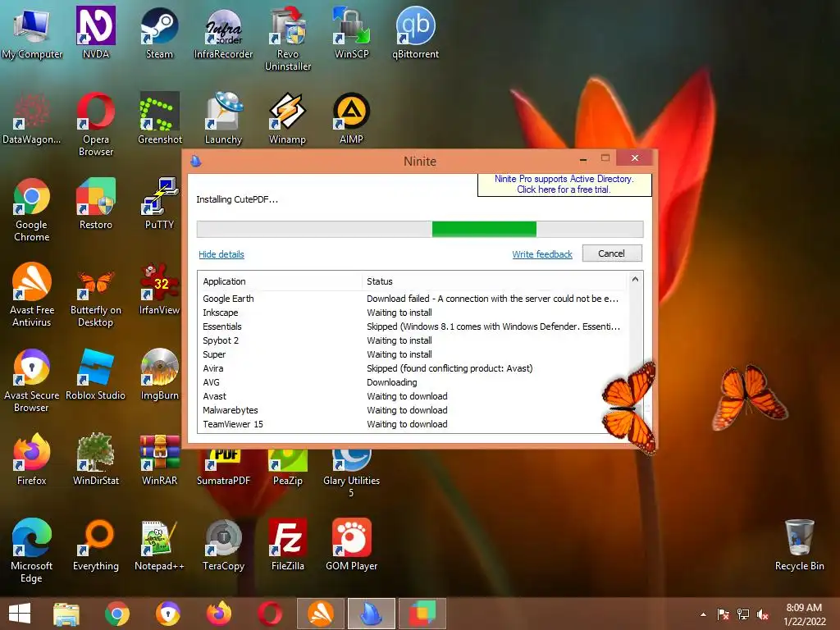Launch the TeraCopy desktop shortcut
Viewport: 840px width, 630px height.
(x=223, y=546)
